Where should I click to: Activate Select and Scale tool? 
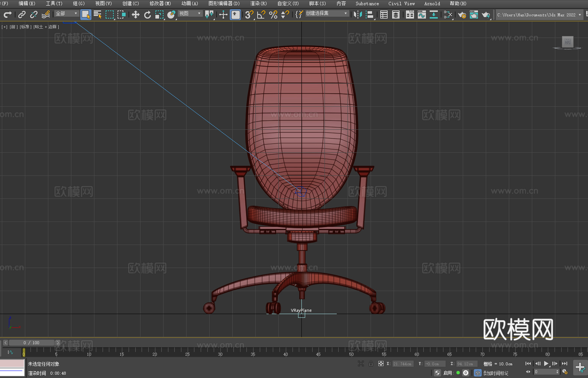(x=159, y=14)
